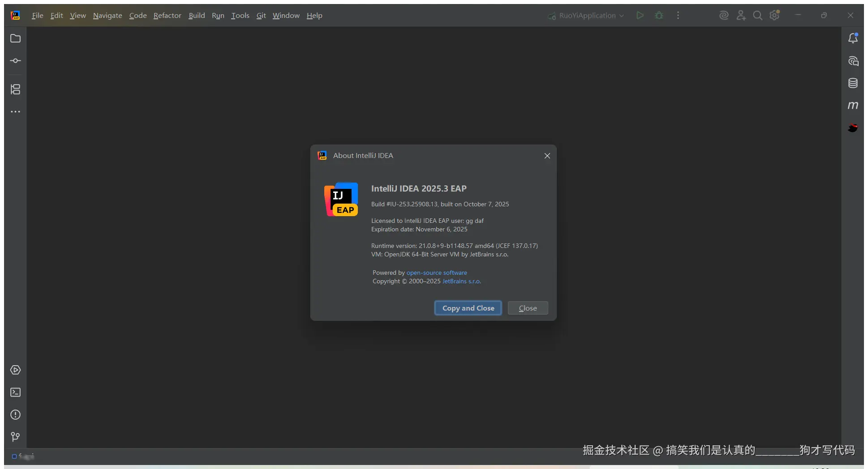The image size is (868, 469).
Task: Click the Copy and Close button
Action: coord(468,308)
